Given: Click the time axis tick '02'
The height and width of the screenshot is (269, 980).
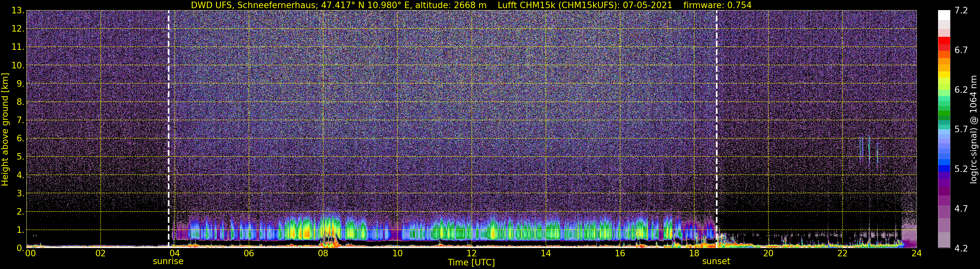Looking at the screenshot, I should click(101, 253).
